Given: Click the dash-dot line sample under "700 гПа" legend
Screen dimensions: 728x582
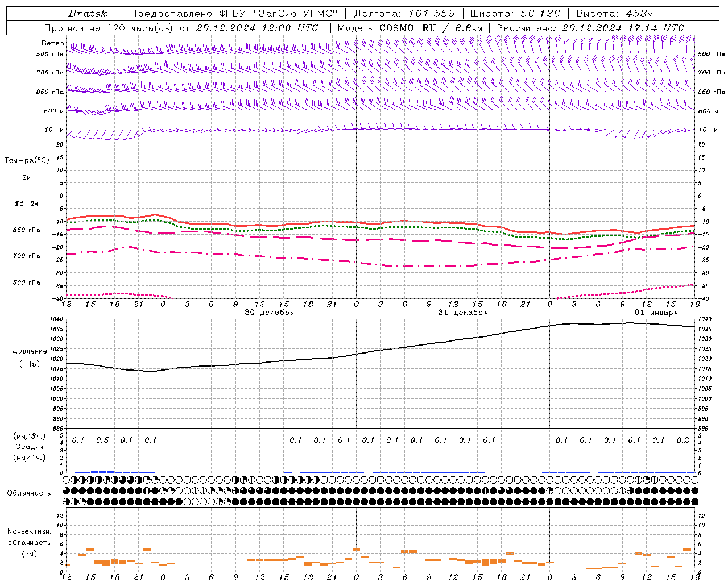Looking at the screenshot, I should [26, 263].
